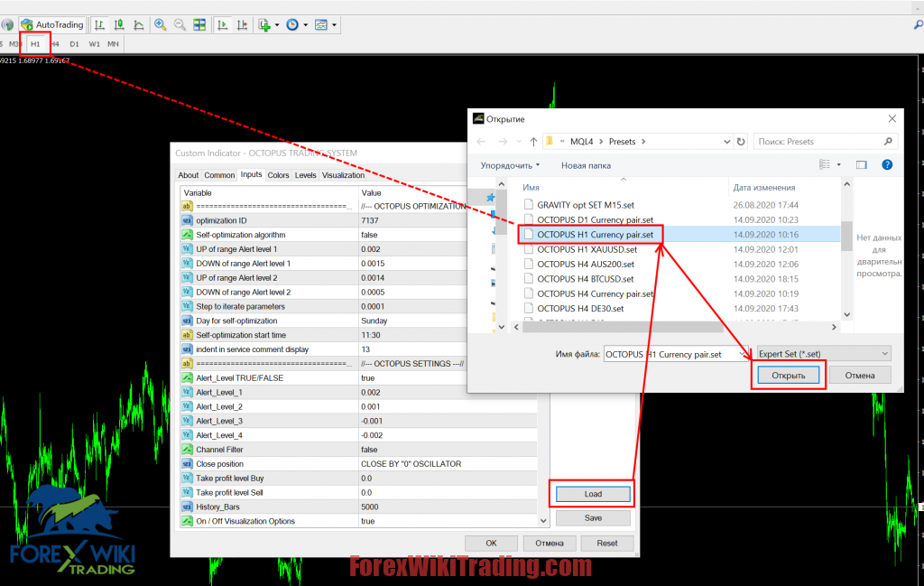Viewport: 924px width, 586px height.
Task: Select OCTOPUS H4 BTCUSD.set file
Action: point(585,279)
